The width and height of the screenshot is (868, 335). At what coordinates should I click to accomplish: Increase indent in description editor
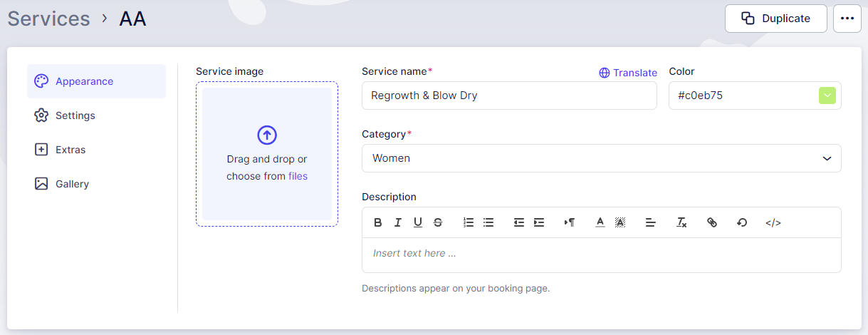pyautogui.click(x=539, y=222)
